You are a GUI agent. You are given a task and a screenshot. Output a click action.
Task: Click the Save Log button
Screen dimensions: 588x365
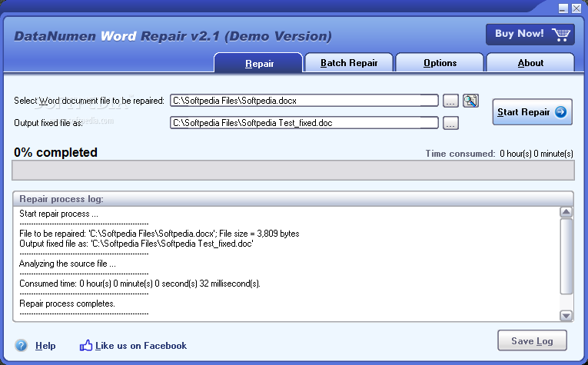[532, 340]
